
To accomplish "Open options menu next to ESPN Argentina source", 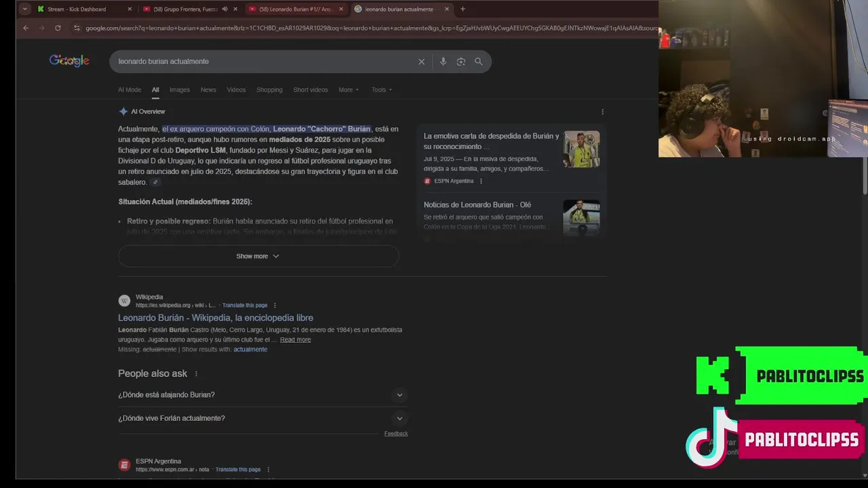I will 481,181.
